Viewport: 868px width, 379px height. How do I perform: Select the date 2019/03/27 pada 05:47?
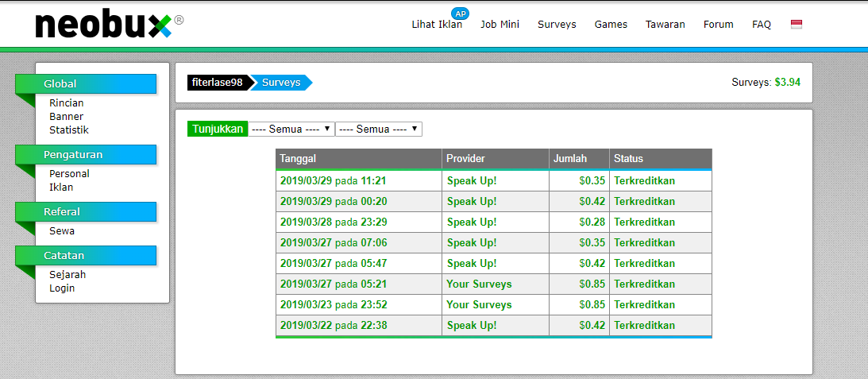click(x=334, y=263)
